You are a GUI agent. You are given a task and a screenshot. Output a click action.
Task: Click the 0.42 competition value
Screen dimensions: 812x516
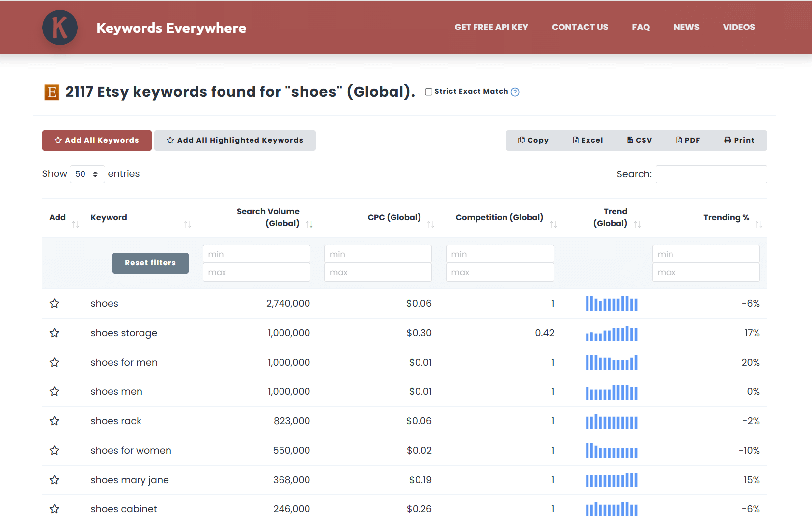[545, 333]
